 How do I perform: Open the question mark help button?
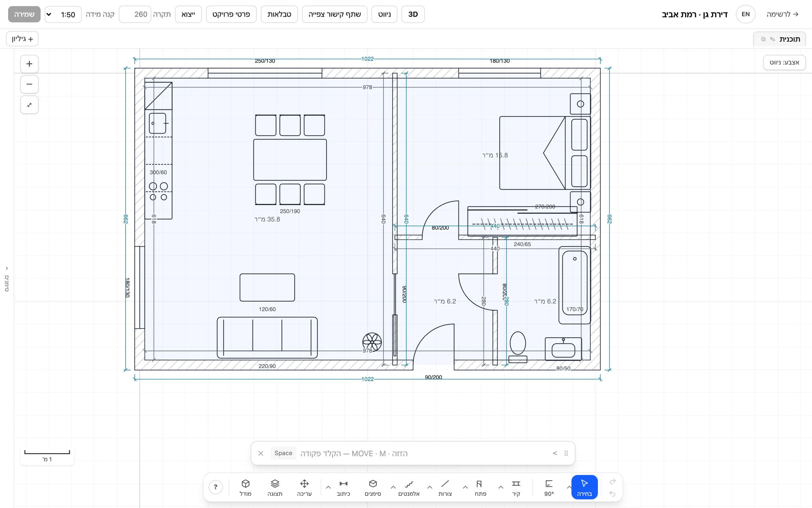tap(216, 487)
